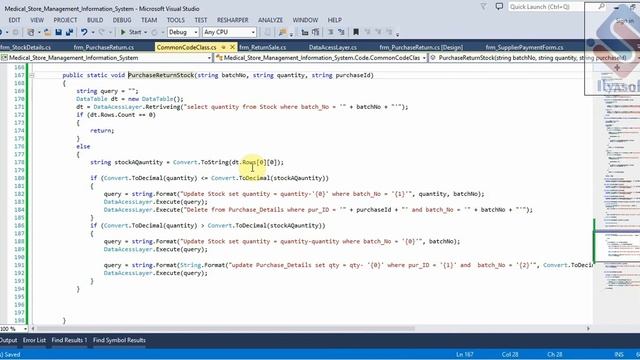Open the Error List panel tab
This screenshot has width=640, height=360.
click(x=34, y=340)
